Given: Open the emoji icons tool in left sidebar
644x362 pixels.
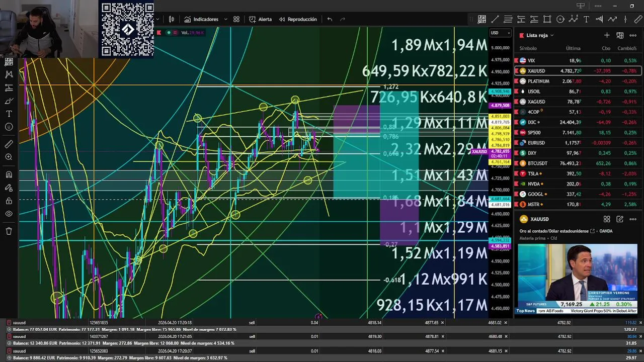Looking at the screenshot, I should [x=9, y=127].
